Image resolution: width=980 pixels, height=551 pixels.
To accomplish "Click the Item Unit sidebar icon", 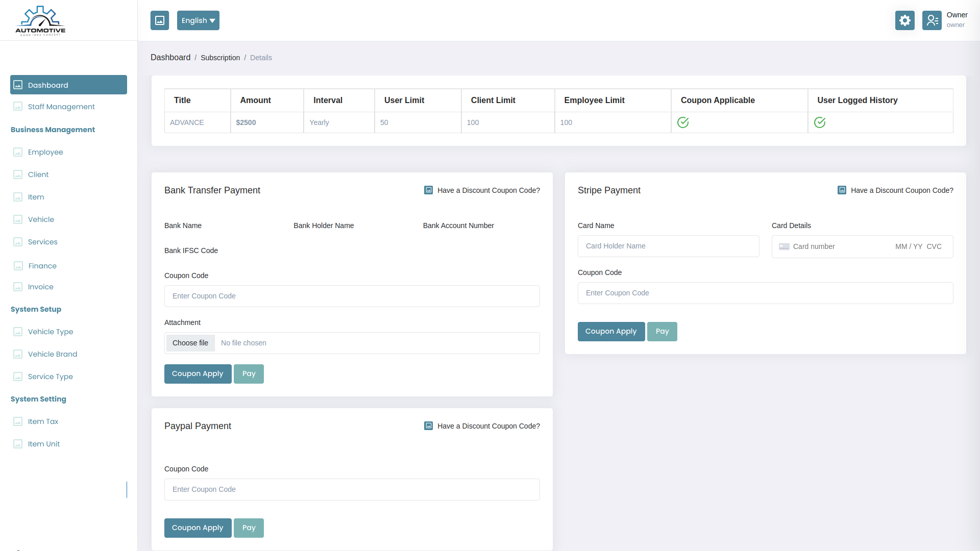I will (x=18, y=444).
